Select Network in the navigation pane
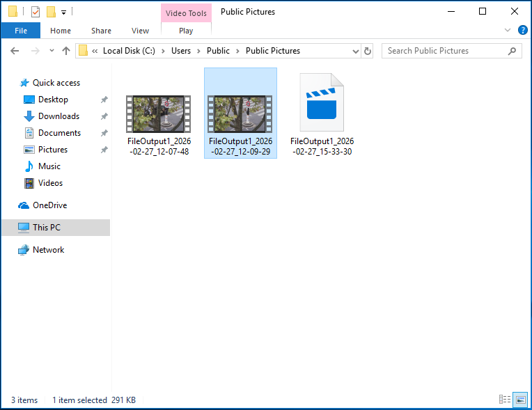This screenshot has height=410, width=532. [49, 250]
